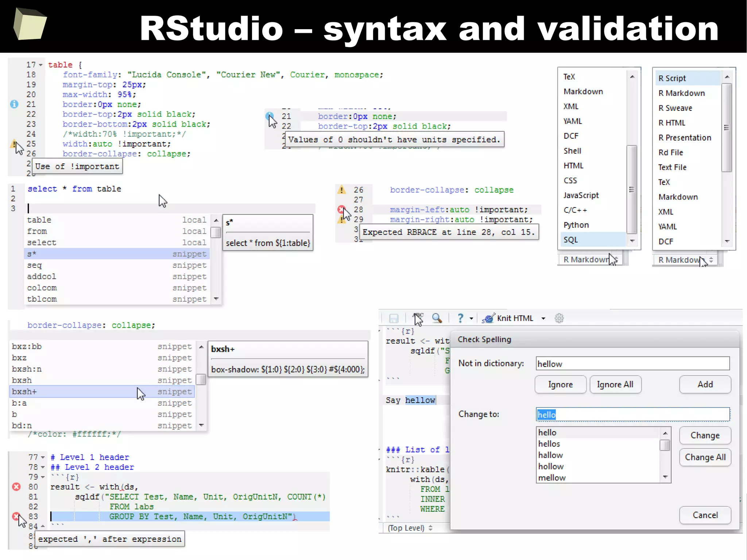747x560 pixels.
Task: Click scroll-down arrow of spelling suggestions list
Action: coord(665,478)
